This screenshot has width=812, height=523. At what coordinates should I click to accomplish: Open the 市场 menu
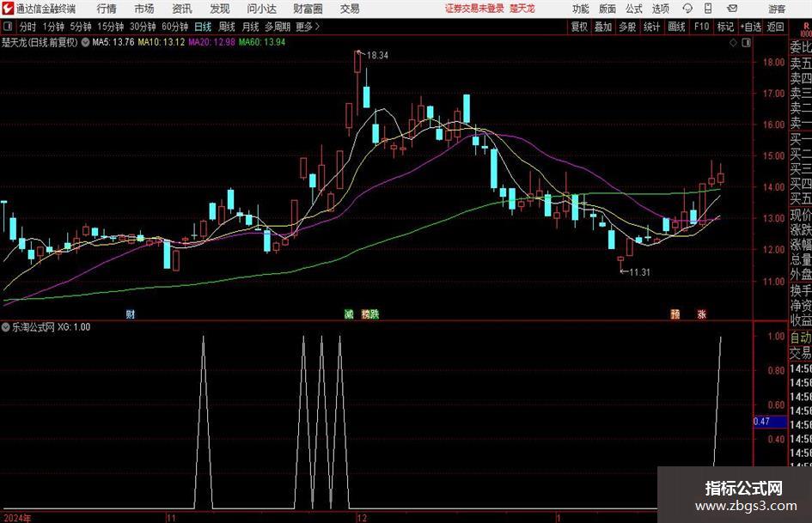point(144,9)
